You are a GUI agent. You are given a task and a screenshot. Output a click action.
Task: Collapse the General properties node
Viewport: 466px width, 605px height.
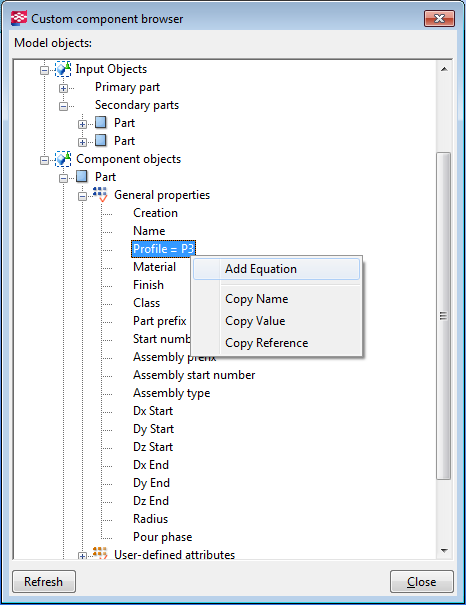pyautogui.click(x=82, y=196)
